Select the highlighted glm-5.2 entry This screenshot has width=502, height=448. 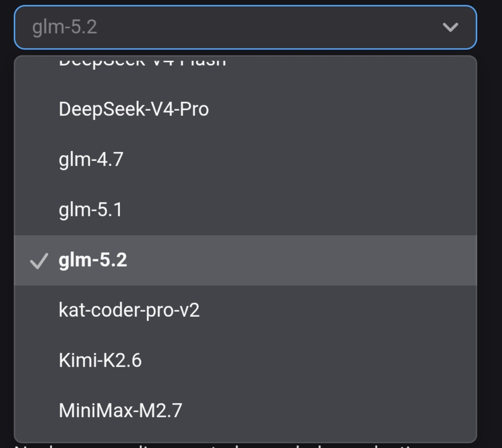[x=246, y=260]
